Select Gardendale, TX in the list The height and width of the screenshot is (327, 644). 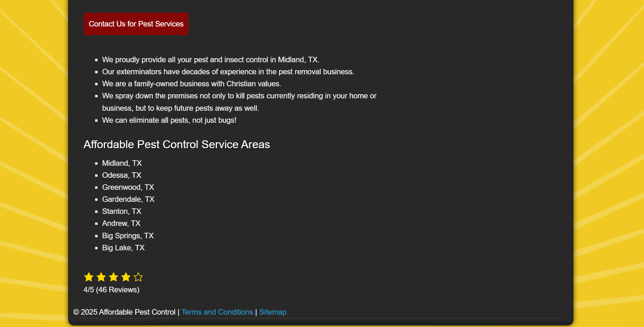click(x=128, y=199)
